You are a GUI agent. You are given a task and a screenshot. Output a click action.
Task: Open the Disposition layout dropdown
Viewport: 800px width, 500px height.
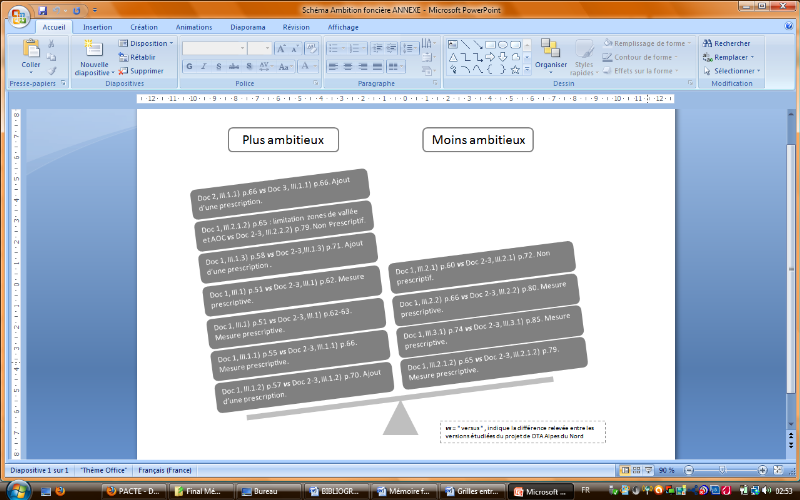[146, 43]
